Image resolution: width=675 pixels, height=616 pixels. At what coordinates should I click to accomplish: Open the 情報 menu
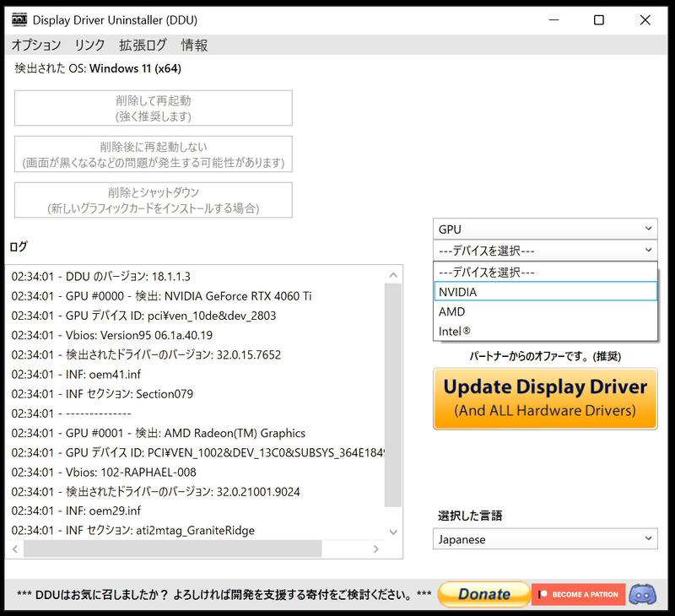pyautogui.click(x=194, y=46)
